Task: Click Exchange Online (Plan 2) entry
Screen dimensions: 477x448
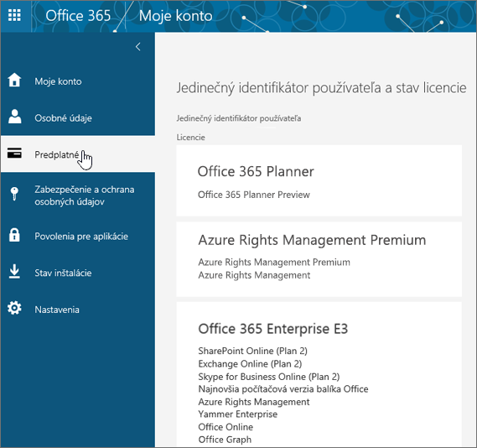Action: click(x=250, y=364)
